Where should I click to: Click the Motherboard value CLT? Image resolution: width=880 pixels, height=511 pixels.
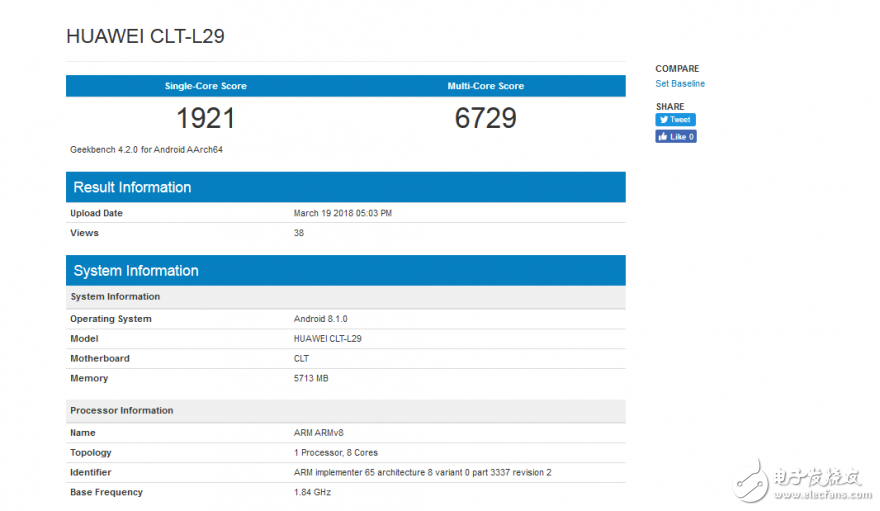pos(301,358)
